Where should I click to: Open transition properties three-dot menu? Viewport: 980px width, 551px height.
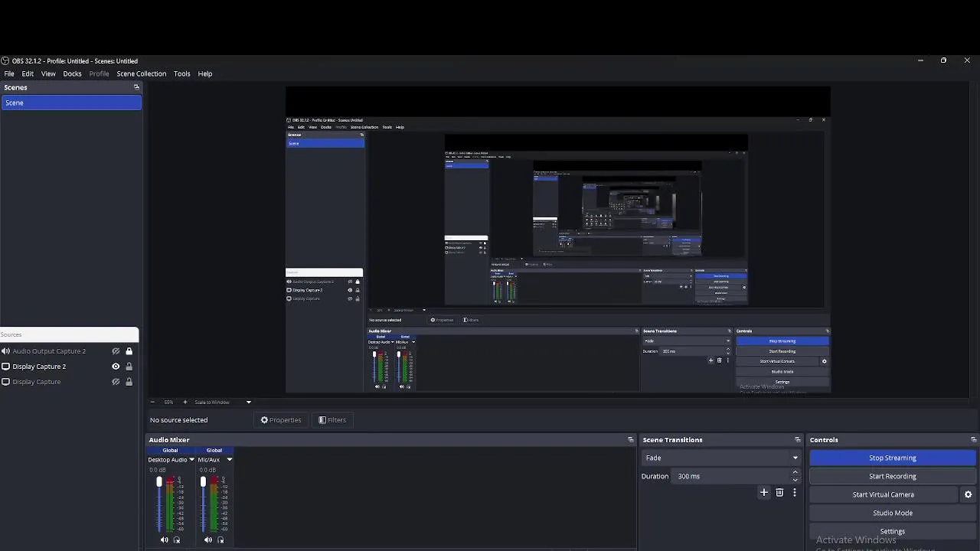pos(795,493)
